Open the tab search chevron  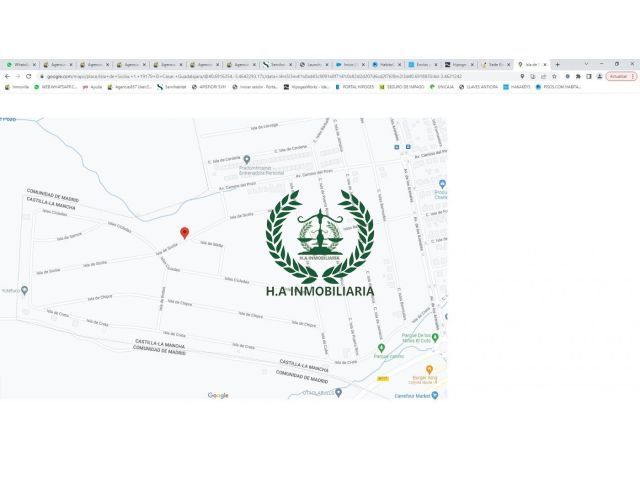tap(587, 64)
